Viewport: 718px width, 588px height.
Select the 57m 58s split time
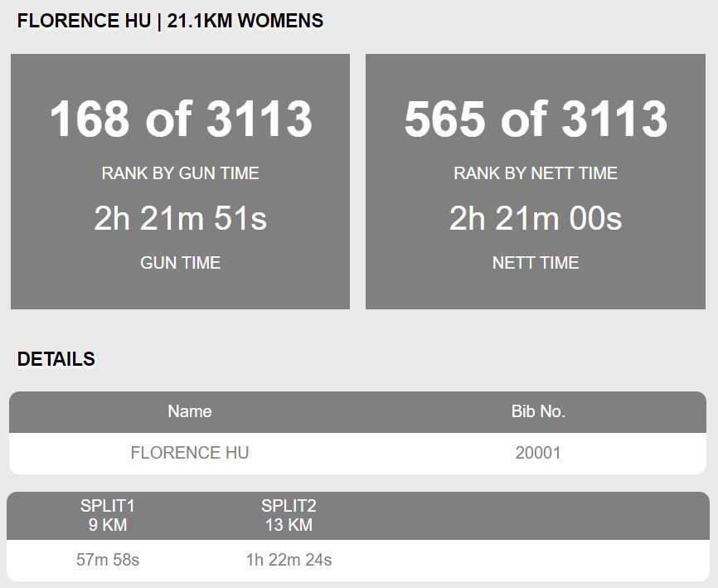(x=108, y=560)
